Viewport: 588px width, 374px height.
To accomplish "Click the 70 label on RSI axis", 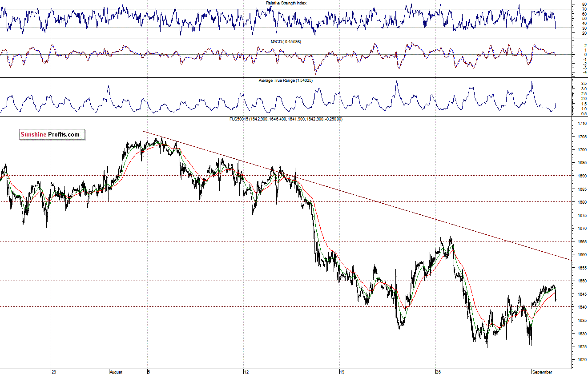I will point(584,9).
